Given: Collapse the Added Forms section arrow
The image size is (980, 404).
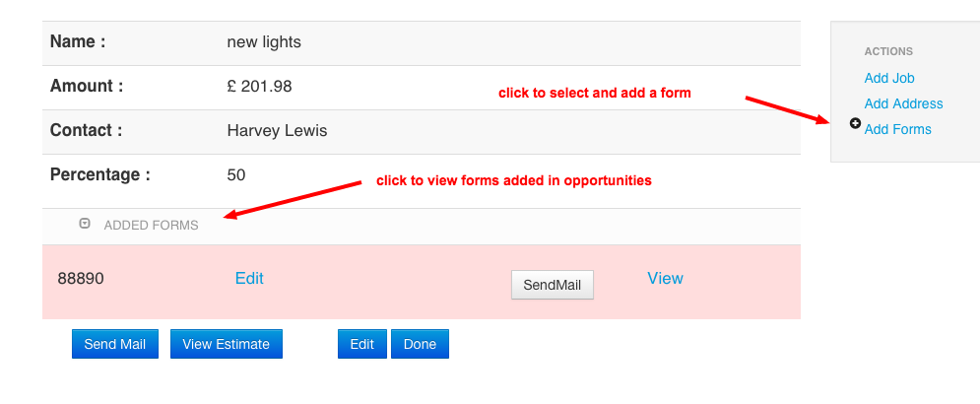Looking at the screenshot, I should (85, 224).
